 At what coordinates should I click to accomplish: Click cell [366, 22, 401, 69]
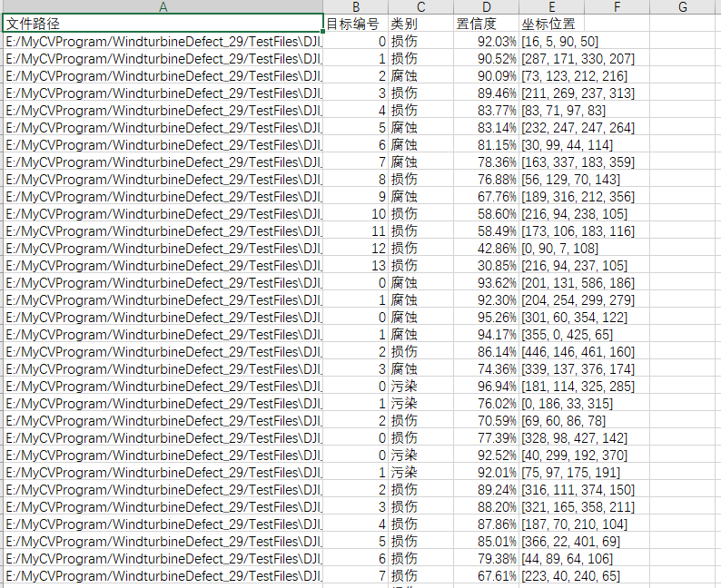552,541
